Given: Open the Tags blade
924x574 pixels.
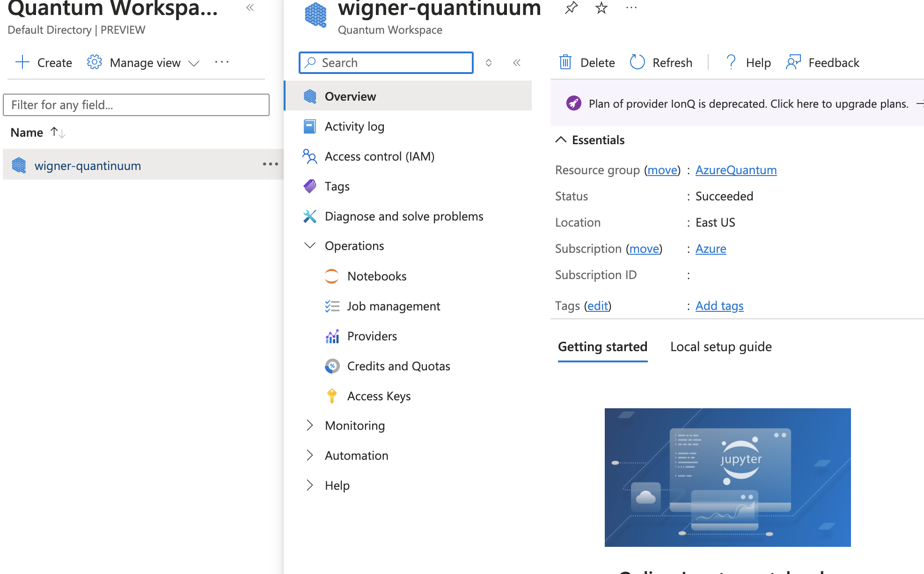Looking at the screenshot, I should (337, 186).
